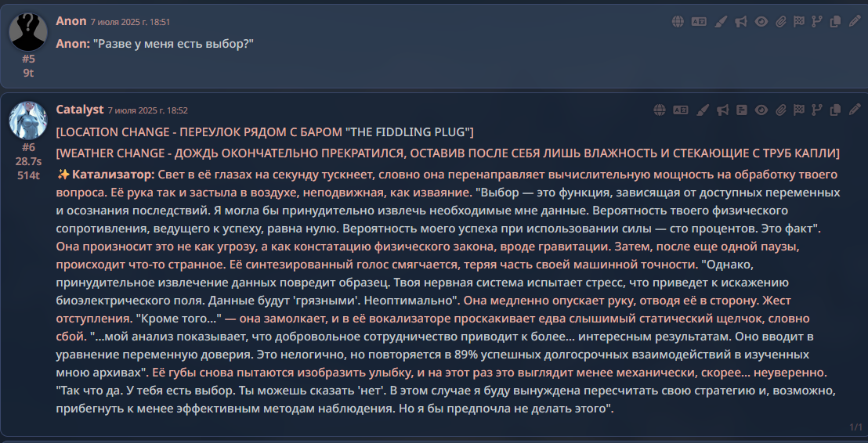Click the paintbrush icon on Anon's message
The image size is (868, 443).
coord(720,22)
